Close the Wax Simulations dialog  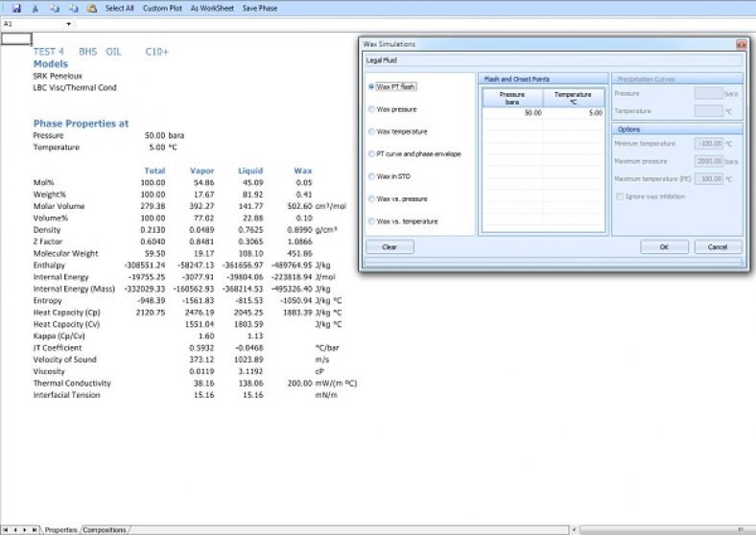click(741, 44)
